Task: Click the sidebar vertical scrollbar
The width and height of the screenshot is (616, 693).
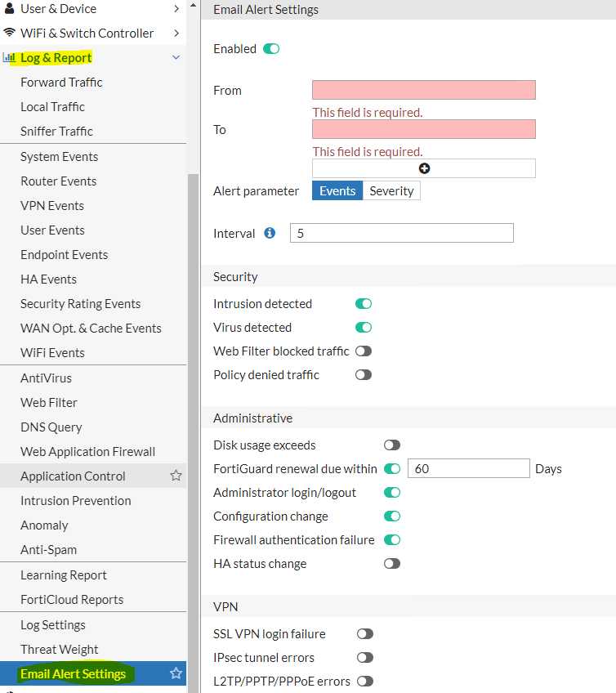Action: 193,433
